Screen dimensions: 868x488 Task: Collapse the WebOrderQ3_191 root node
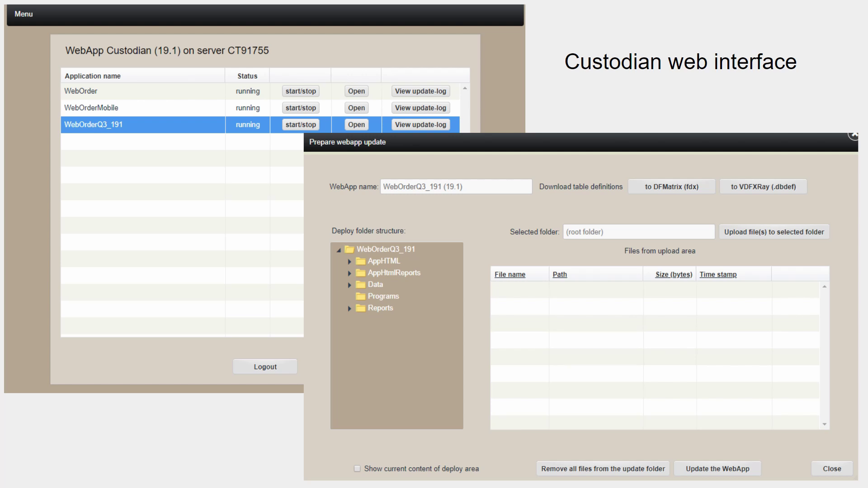pyautogui.click(x=339, y=250)
